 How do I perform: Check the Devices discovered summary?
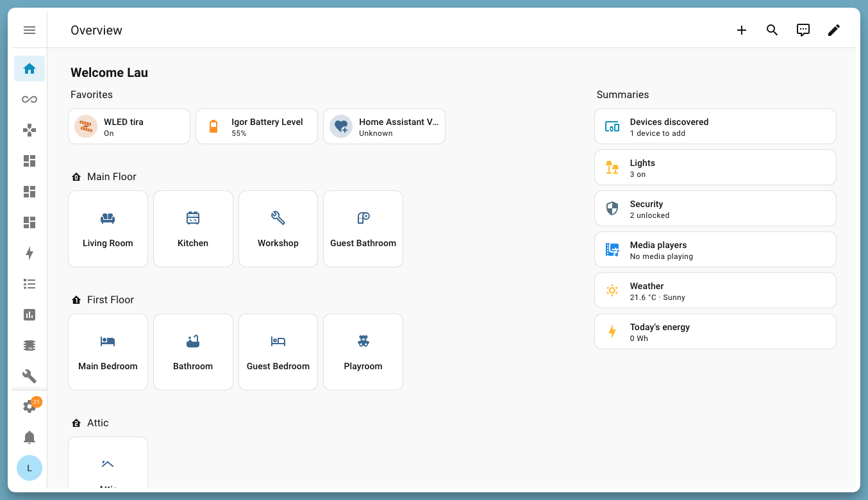coord(715,126)
